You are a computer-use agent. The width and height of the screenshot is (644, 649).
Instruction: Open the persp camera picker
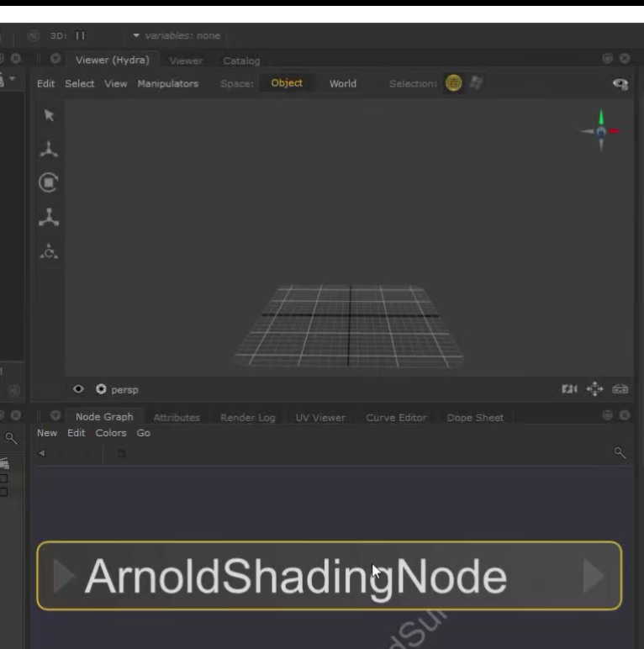coord(118,389)
